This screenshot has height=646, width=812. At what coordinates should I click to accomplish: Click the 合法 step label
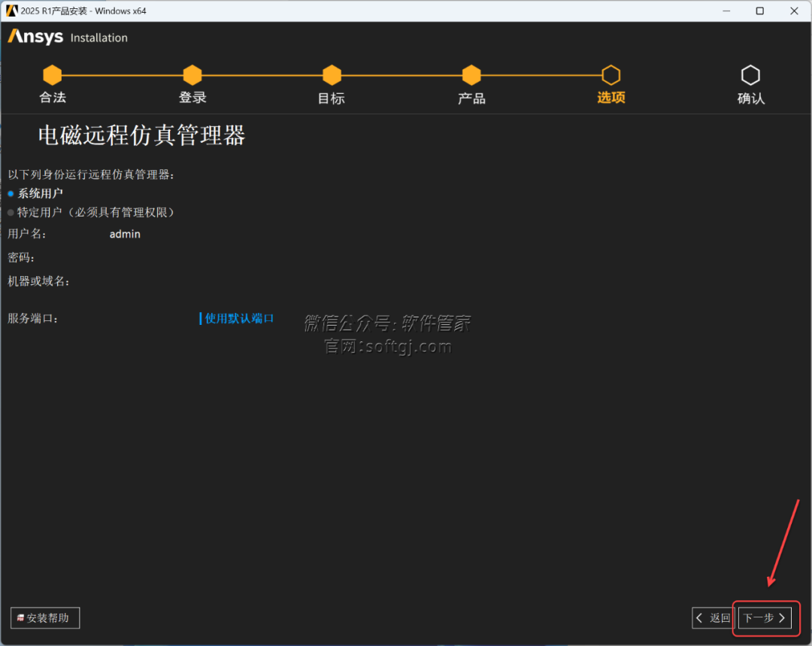53,98
